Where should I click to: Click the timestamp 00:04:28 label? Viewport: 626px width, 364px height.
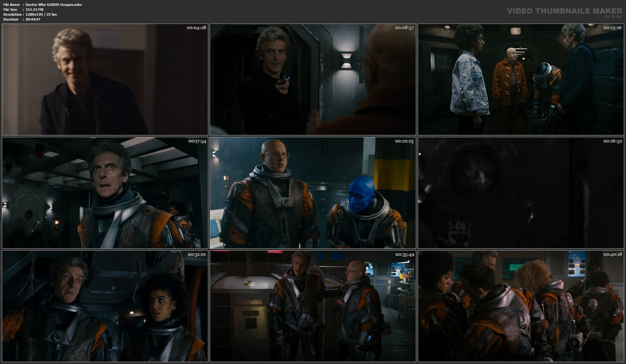click(197, 28)
